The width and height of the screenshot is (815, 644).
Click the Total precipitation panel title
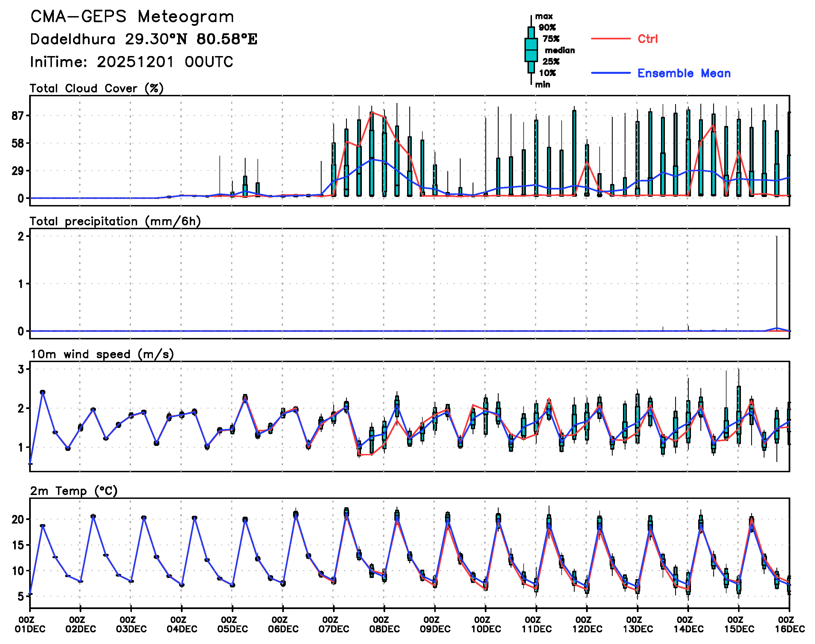point(115,221)
